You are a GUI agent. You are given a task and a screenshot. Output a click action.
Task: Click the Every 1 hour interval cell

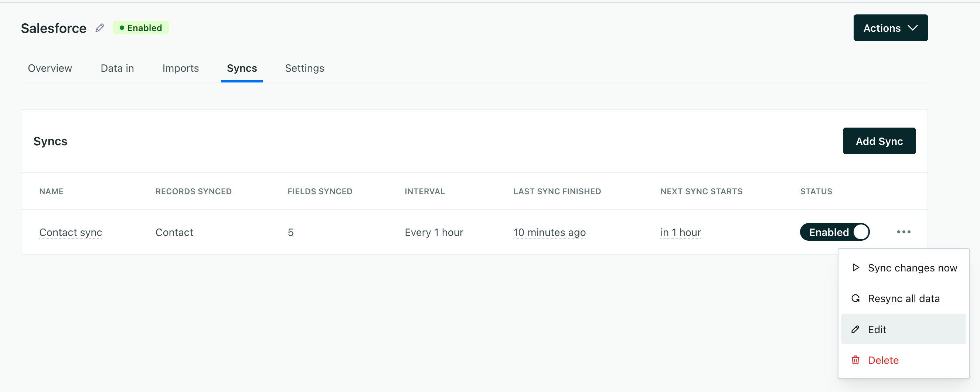(x=434, y=232)
